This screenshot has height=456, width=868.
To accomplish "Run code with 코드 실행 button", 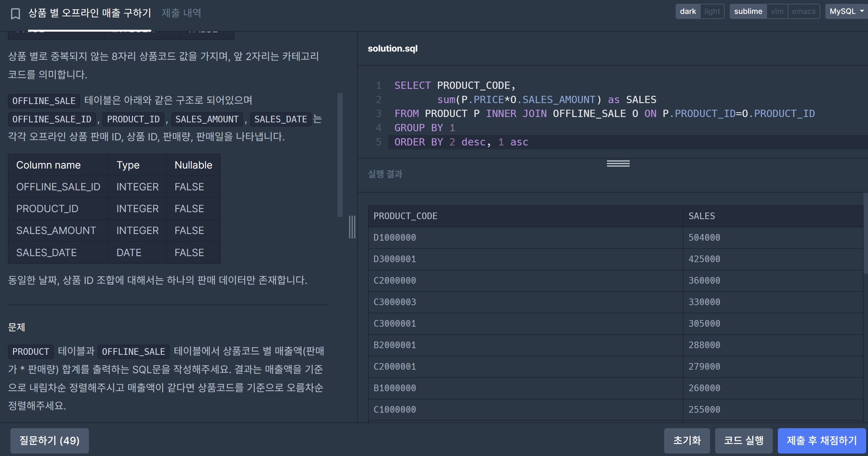I will pos(743,440).
